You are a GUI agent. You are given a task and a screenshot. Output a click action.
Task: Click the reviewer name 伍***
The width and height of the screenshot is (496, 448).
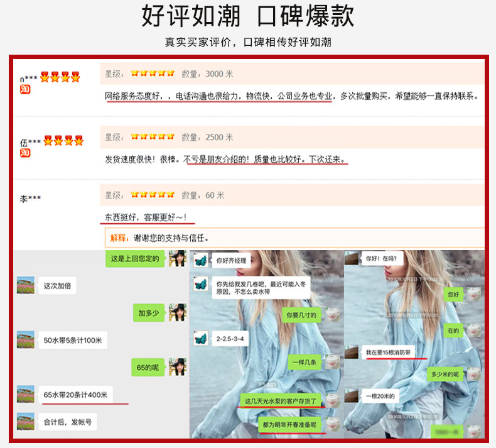(30, 143)
